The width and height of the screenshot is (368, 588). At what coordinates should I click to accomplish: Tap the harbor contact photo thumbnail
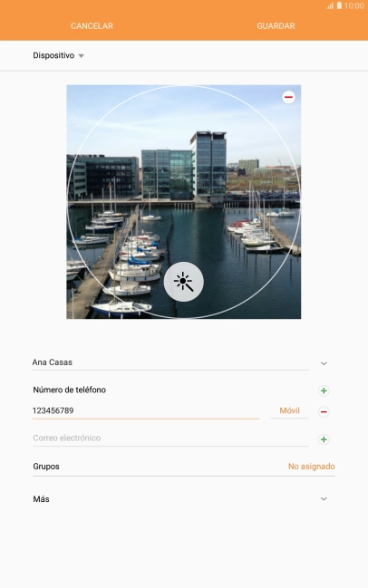(184, 202)
